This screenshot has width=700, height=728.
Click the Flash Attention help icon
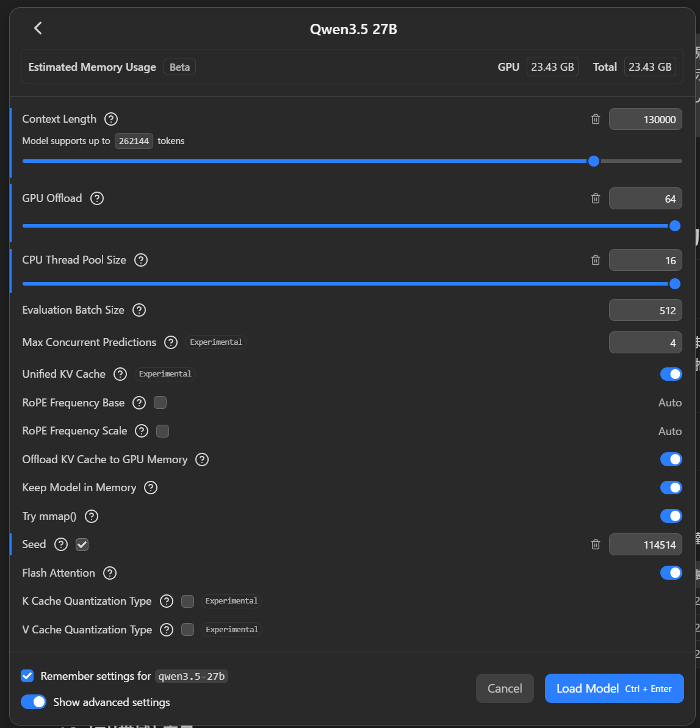(x=110, y=573)
